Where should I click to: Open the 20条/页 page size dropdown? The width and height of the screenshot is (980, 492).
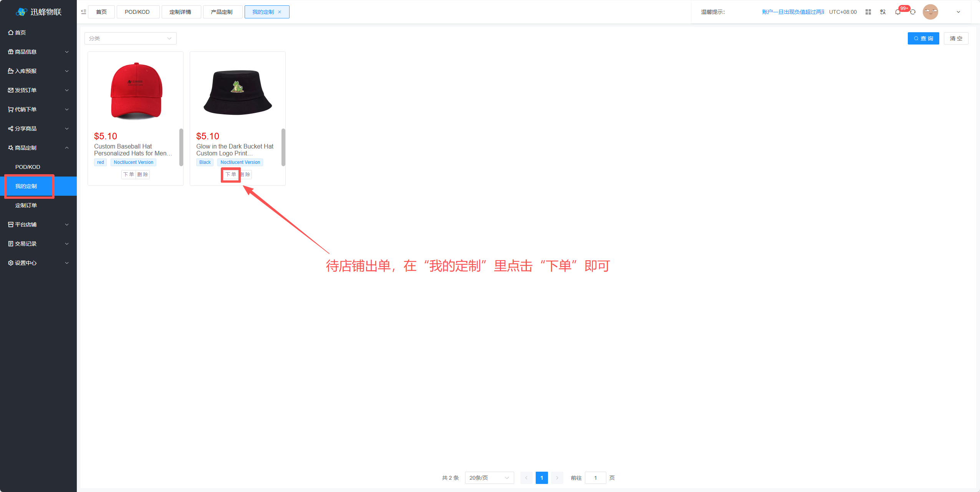click(489, 478)
